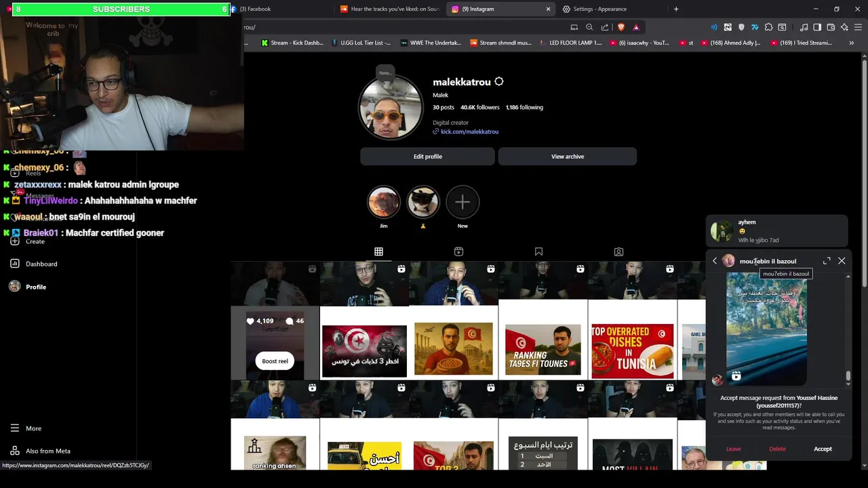Open WWE The Undertaker bookmark
This screenshot has height=488, width=868.
tap(431, 43)
